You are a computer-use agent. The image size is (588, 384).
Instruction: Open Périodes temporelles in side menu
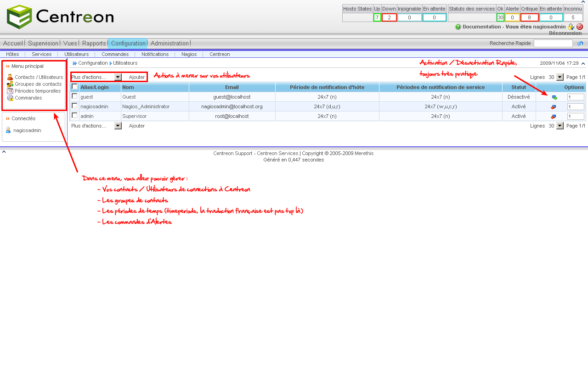38,91
